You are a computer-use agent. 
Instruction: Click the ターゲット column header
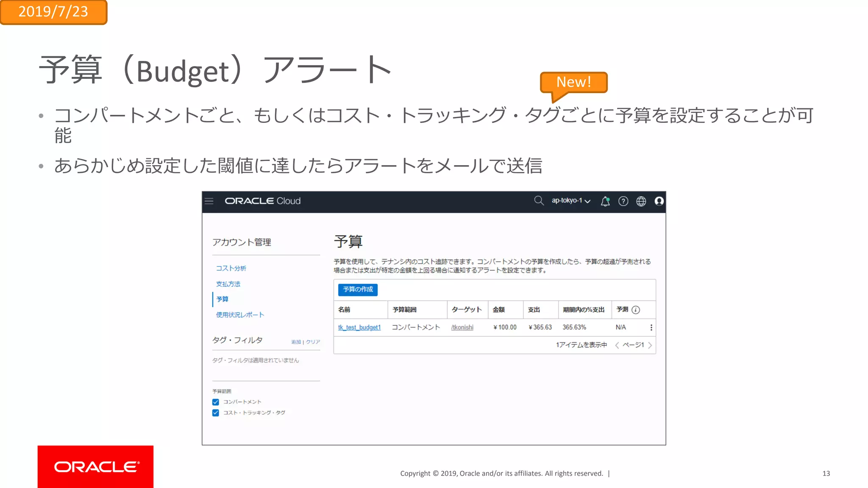coord(467,310)
